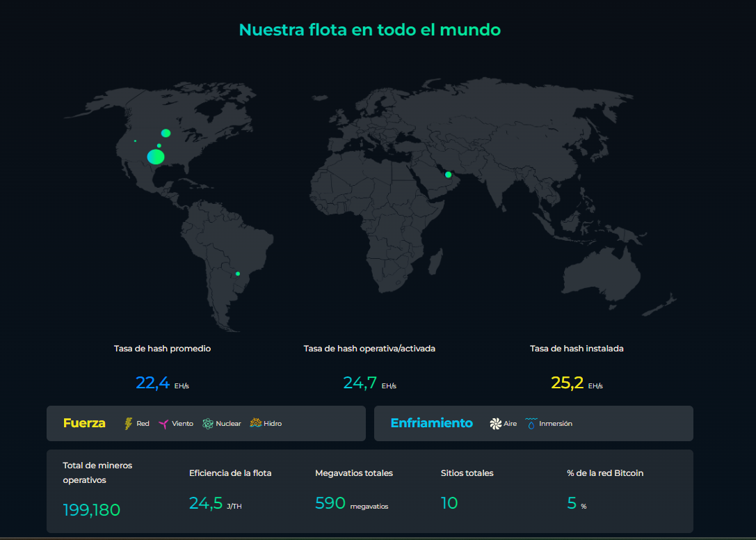Click the 'Tasa de hash operativa/activada' label
The height and width of the screenshot is (540, 756).
pos(369,349)
